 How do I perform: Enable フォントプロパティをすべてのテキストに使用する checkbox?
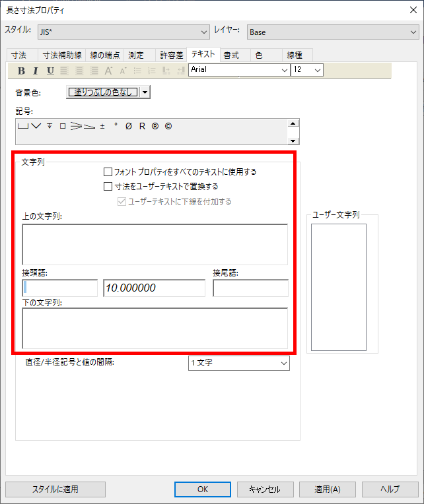click(x=108, y=172)
